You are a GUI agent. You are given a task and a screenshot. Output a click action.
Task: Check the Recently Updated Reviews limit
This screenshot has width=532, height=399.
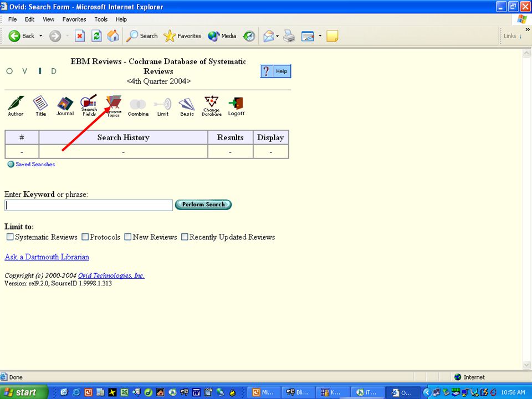pos(185,237)
